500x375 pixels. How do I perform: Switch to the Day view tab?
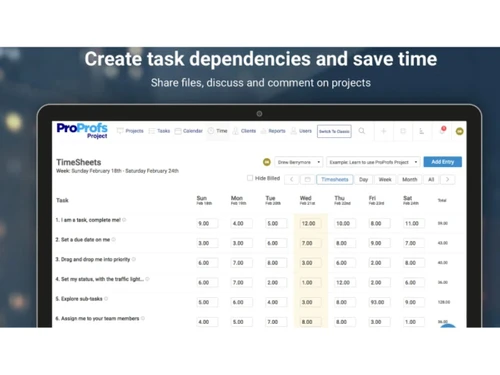(364, 179)
